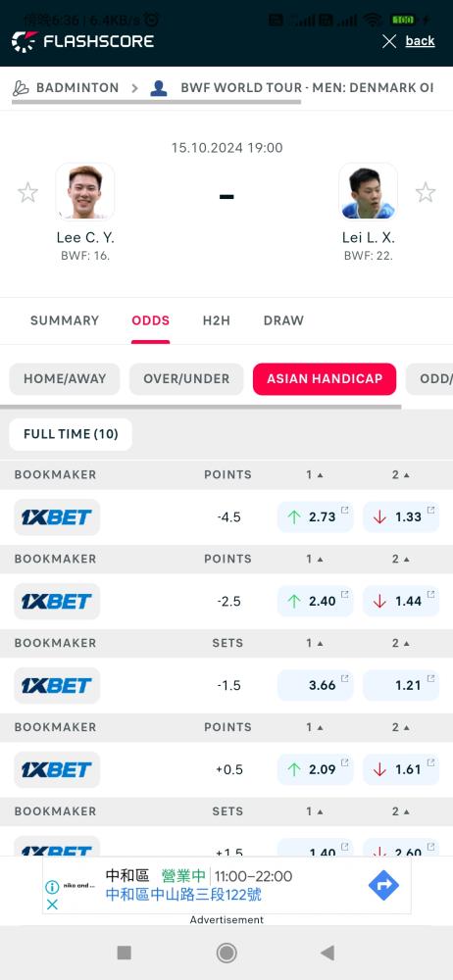453x980 pixels.
Task: Sort by column 1 arrow in first header
Action: pos(321,475)
